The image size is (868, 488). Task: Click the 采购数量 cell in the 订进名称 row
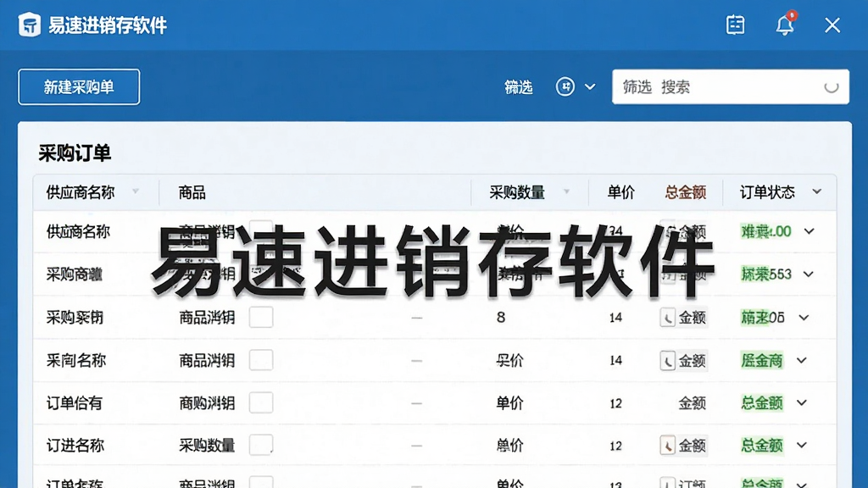tap(207, 446)
